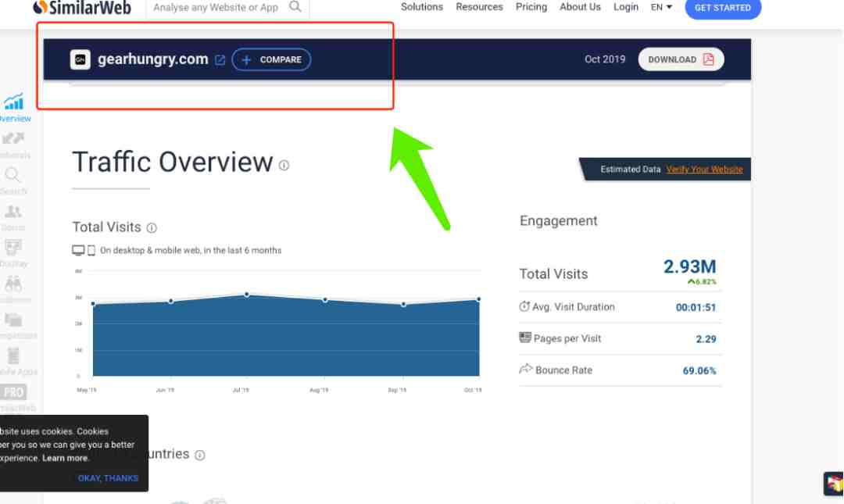Click the mobile device icon under Total Visits

(91, 250)
